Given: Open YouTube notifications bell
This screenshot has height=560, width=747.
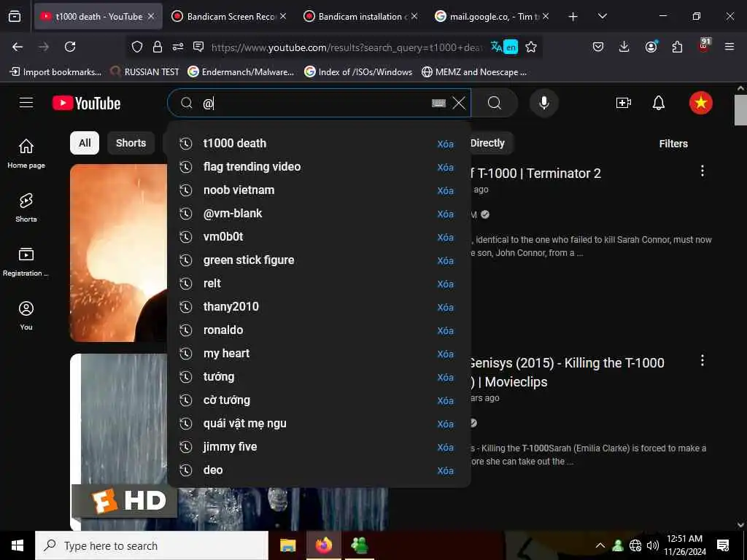Looking at the screenshot, I should pyautogui.click(x=659, y=103).
